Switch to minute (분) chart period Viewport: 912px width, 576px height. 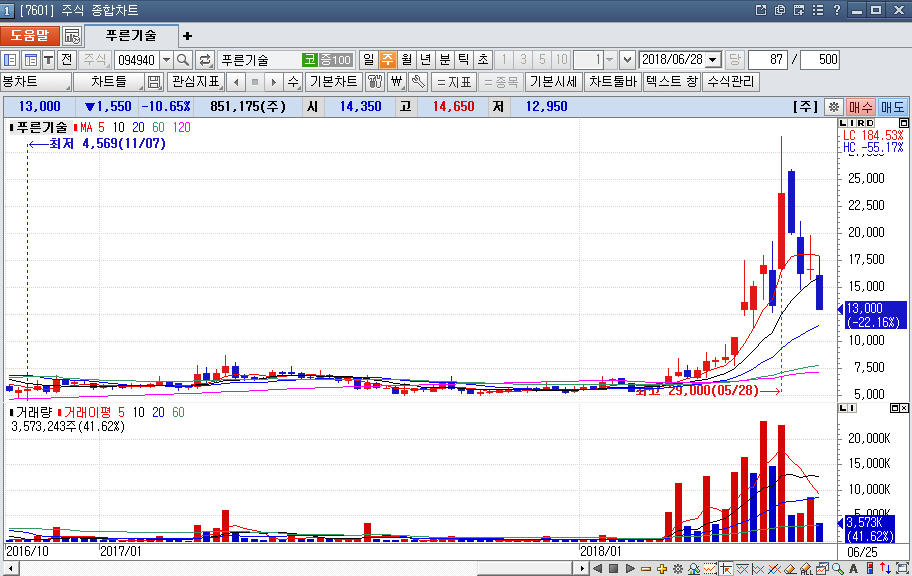(445, 60)
